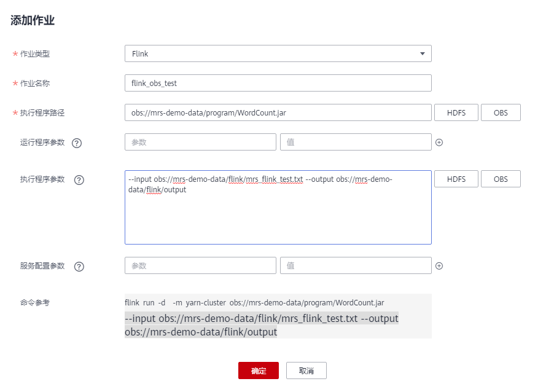Click the 执行程序路径 input with WordCount.jar path
546x392 pixels.
[278, 112]
